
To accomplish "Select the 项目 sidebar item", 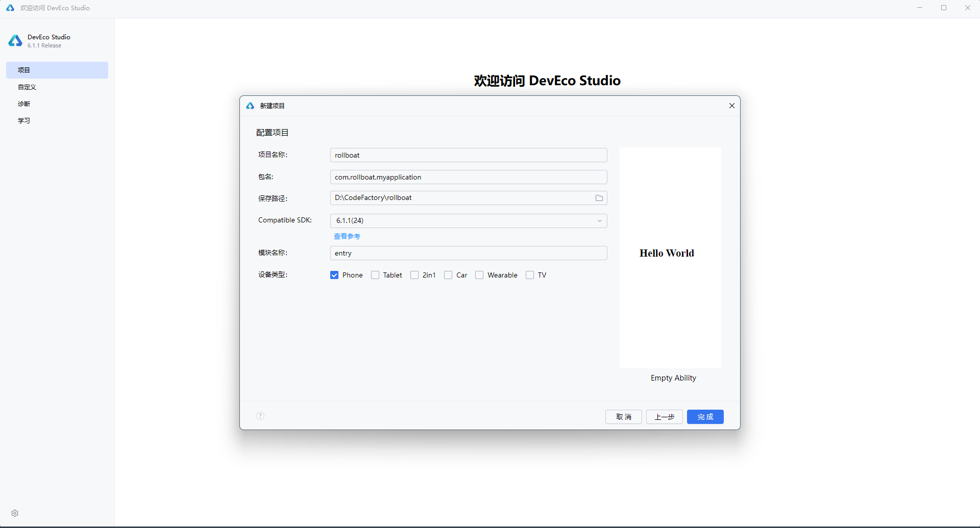I will click(x=57, y=70).
